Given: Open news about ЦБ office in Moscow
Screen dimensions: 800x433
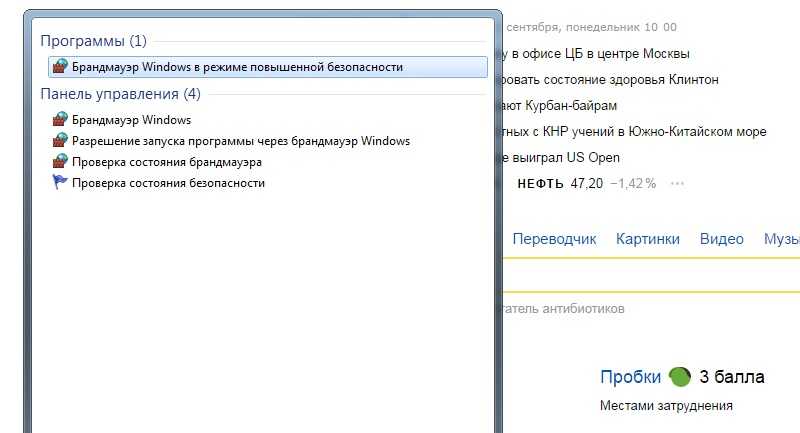Looking at the screenshot, I should 596,54.
